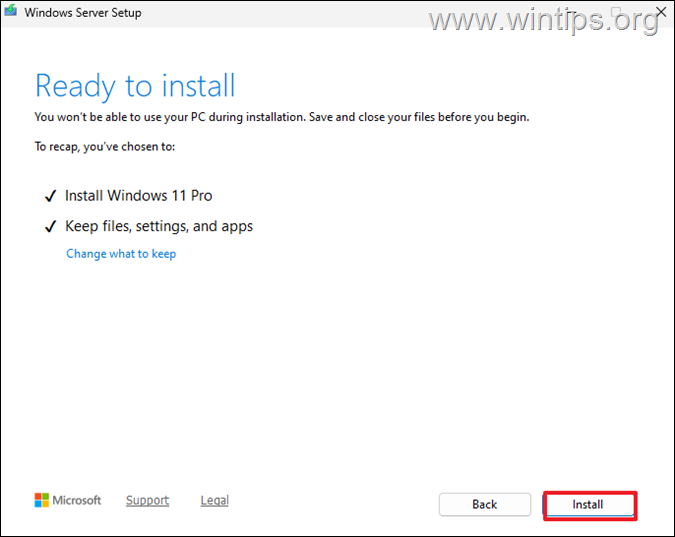675x537 pixels.
Task: Click the Windows Server Setup title text
Action: point(83,12)
